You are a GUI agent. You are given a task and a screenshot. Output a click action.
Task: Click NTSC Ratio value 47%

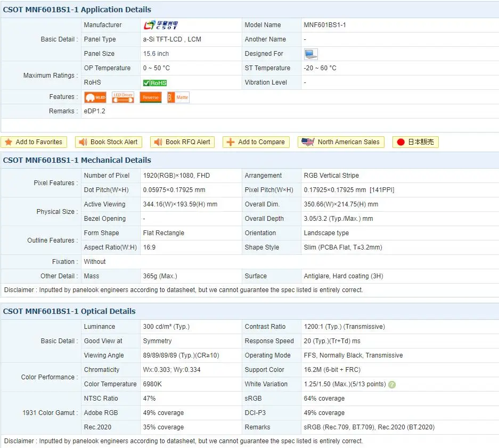(x=149, y=399)
